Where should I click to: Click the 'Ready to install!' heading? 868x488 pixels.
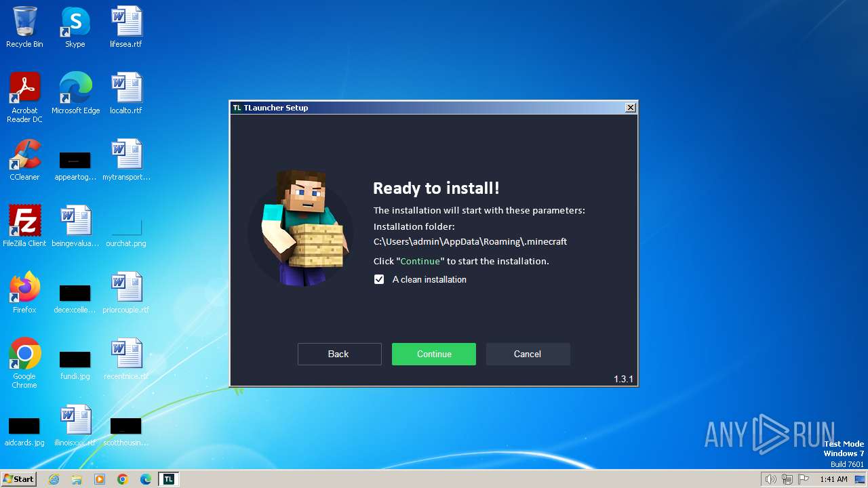click(x=436, y=188)
